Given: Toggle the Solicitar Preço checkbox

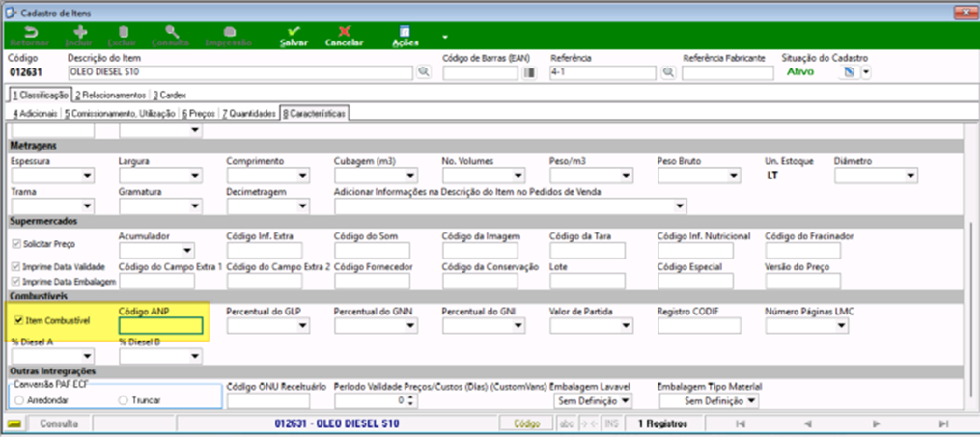Looking at the screenshot, I should click(x=16, y=244).
